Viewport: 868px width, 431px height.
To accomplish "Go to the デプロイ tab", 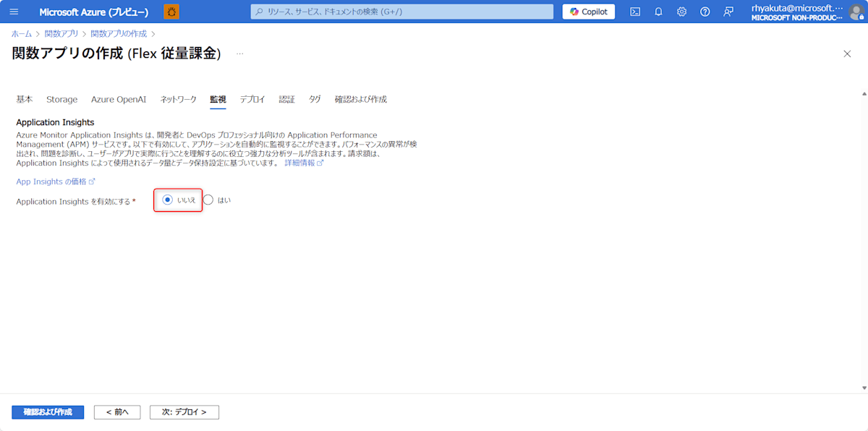I will (x=252, y=99).
